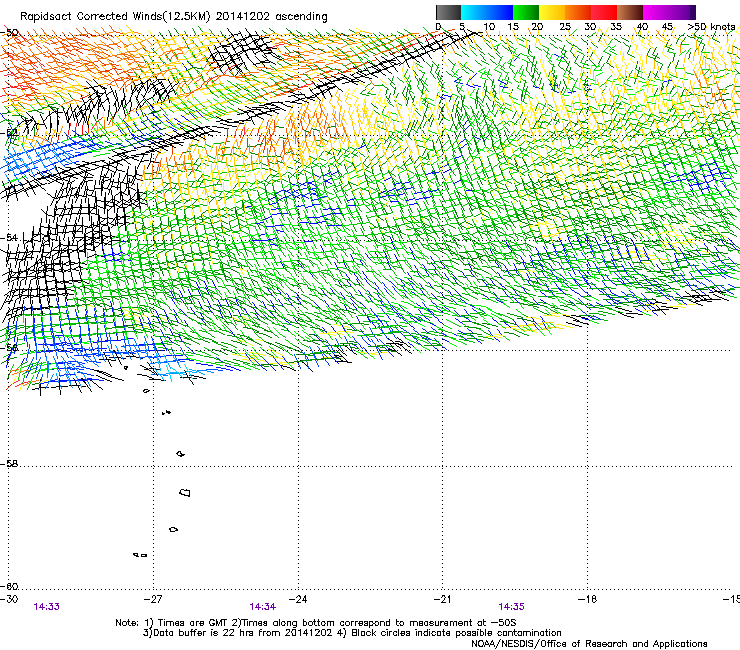This screenshot has width=740, height=650.
Task: Click the purple time label 14:35
Action: pyautogui.click(x=512, y=607)
